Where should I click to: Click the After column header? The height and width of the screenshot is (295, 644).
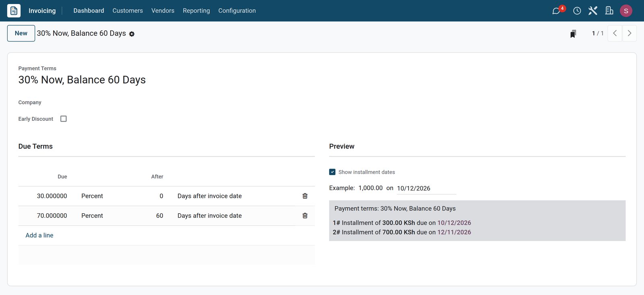click(157, 177)
